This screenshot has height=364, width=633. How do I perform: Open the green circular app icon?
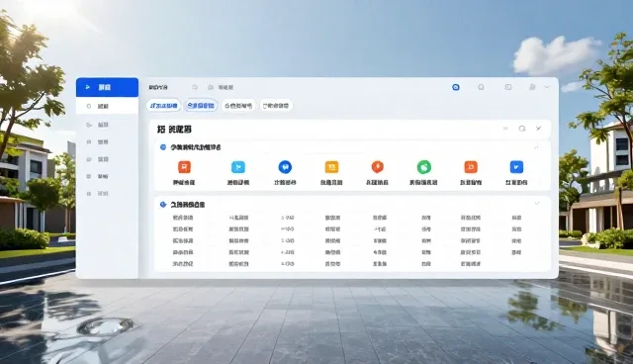click(x=424, y=167)
